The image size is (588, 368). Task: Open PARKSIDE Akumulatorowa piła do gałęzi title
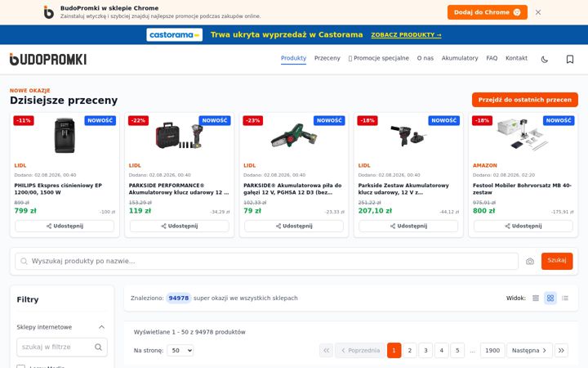pyautogui.click(x=292, y=189)
